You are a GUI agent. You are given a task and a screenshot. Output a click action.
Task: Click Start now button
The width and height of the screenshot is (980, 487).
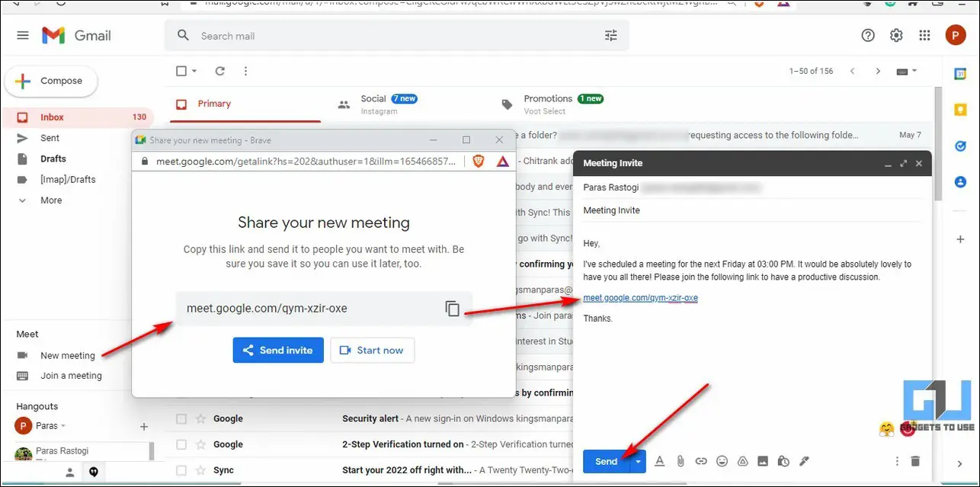coord(373,351)
